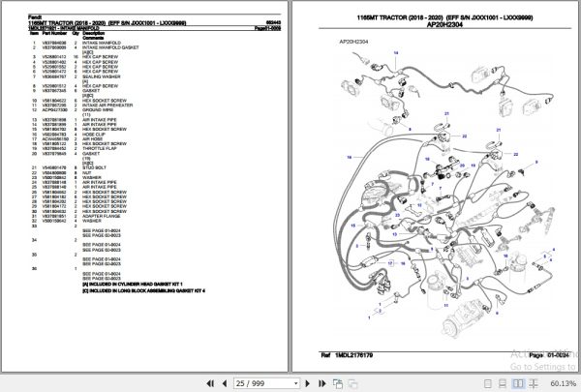Open the page number dropdown arrow
The width and height of the screenshot is (581, 392).
(x=295, y=383)
